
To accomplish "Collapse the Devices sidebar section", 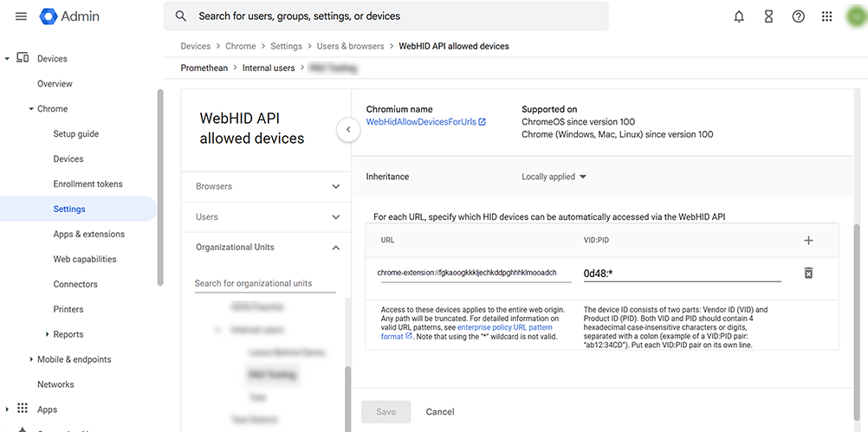I will coord(7,59).
